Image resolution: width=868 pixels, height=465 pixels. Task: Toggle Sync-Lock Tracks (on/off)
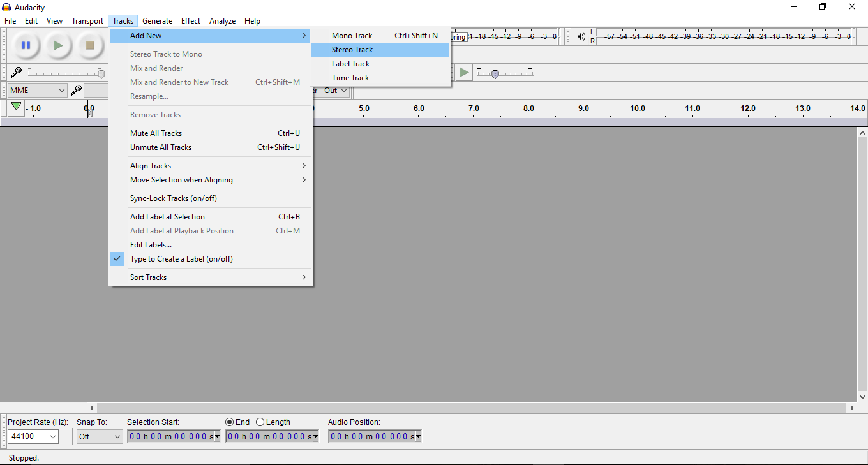[x=211, y=198]
